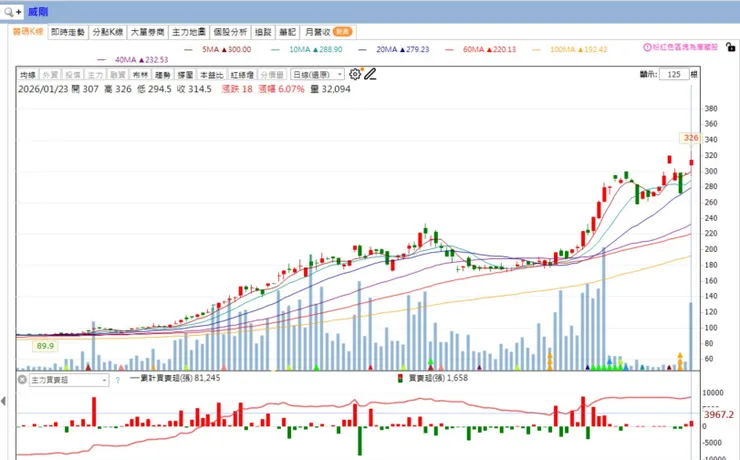Open the 筆記 tab
Viewport: 740px width, 460px height.
click(x=287, y=32)
